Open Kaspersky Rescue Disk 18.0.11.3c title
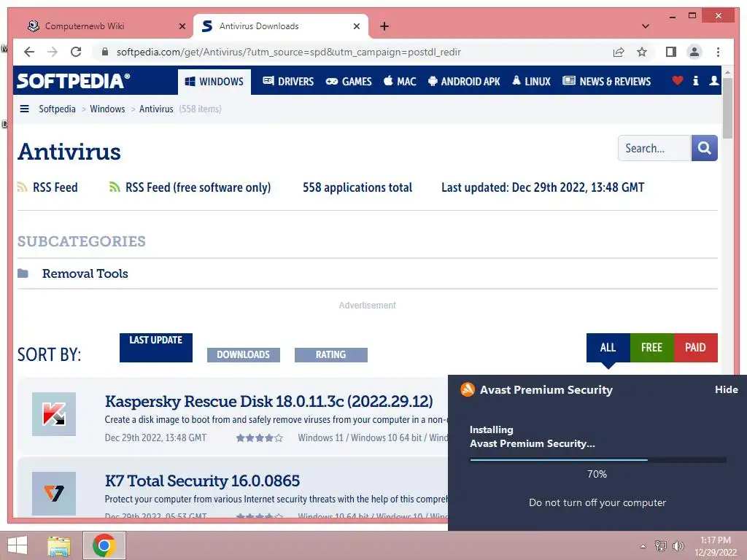This screenshot has width=747, height=560. 268,402
